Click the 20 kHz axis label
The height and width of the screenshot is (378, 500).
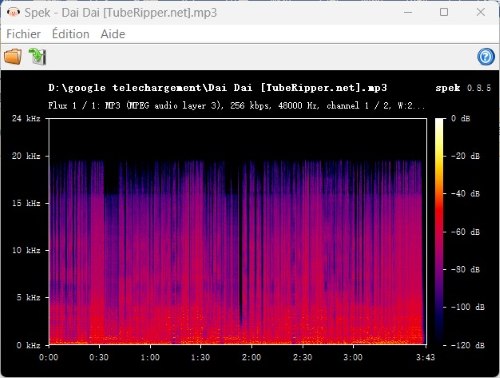coord(26,156)
